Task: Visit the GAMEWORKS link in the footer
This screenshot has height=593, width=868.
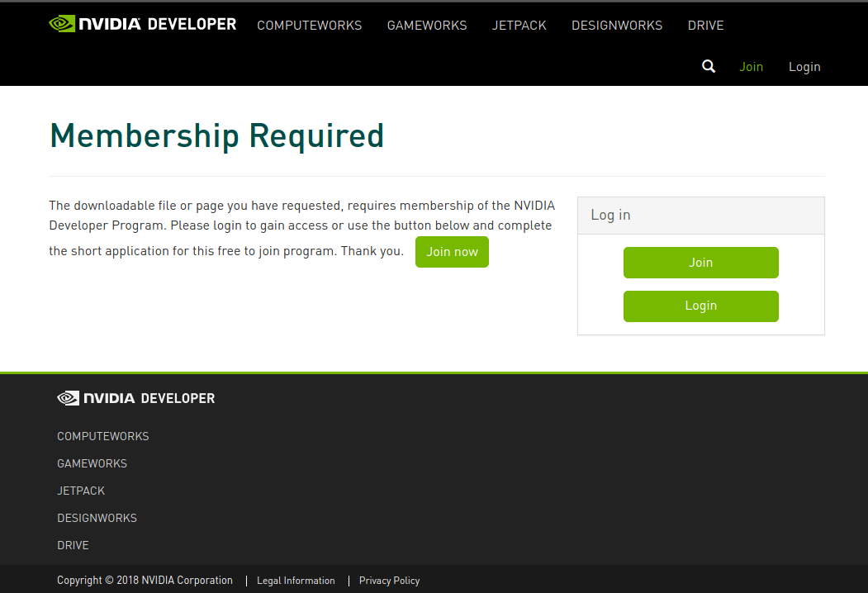Action: 92,463
